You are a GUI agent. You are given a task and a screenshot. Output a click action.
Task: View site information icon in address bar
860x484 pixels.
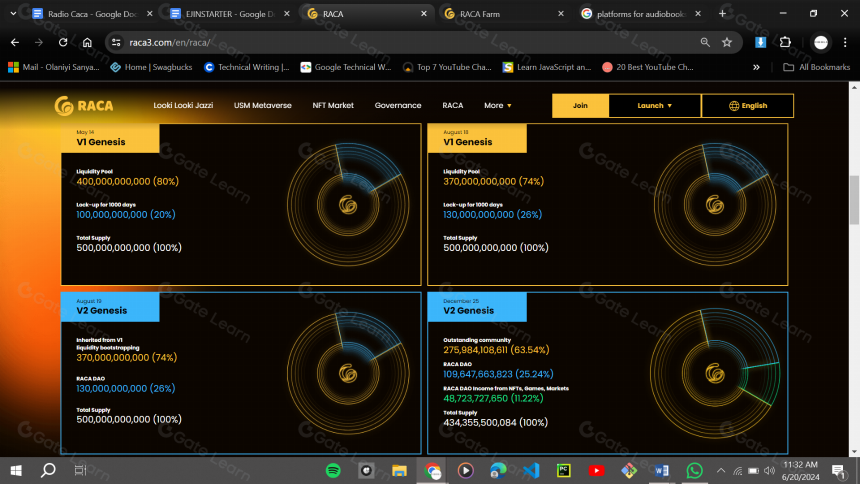click(x=116, y=42)
